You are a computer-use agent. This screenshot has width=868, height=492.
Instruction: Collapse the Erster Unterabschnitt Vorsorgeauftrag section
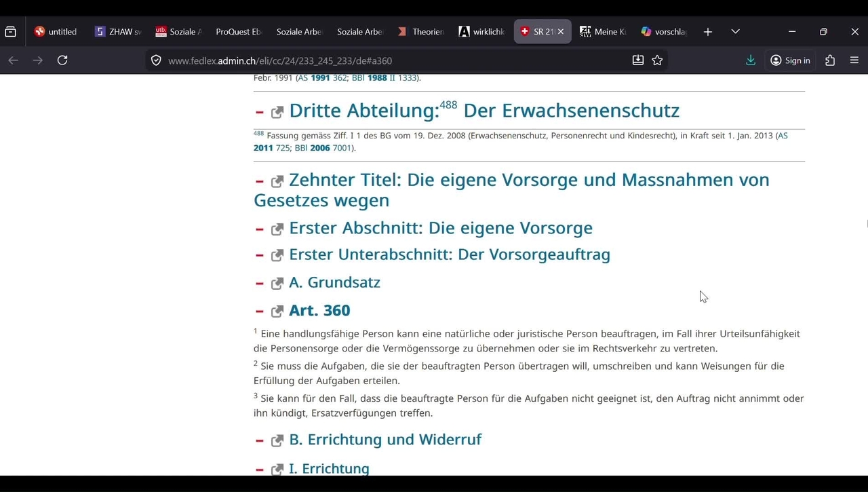[x=259, y=256]
